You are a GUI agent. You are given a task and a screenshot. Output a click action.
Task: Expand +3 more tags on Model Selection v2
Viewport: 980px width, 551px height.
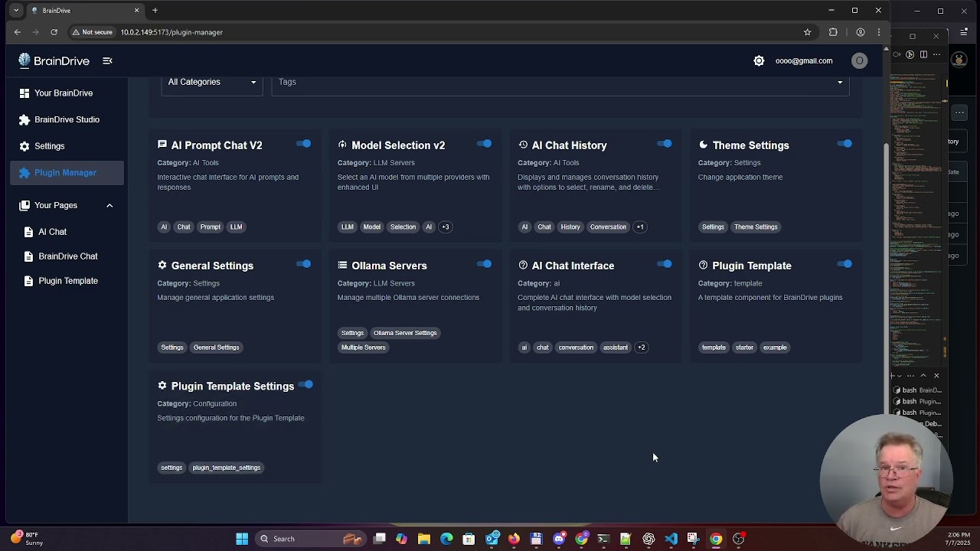click(445, 227)
